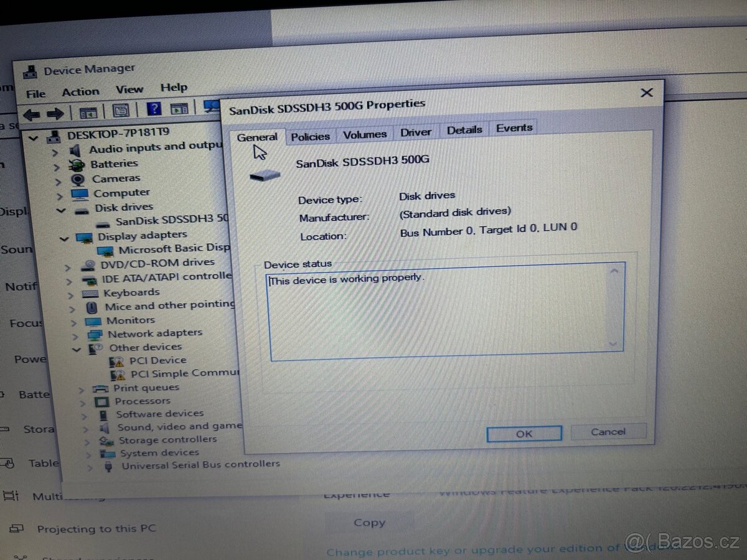Click the Cancel button

click(x=608, y=432)
